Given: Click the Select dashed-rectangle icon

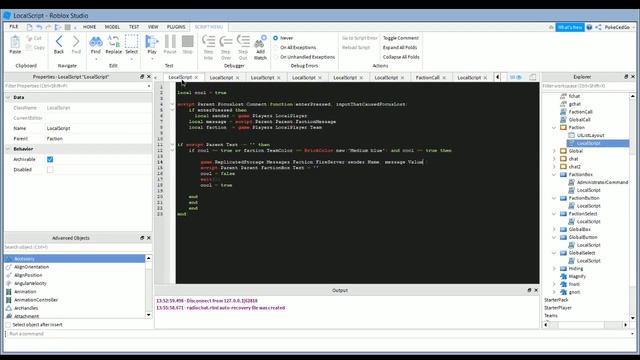Looking at the screenshot, I should pos(131,42).
